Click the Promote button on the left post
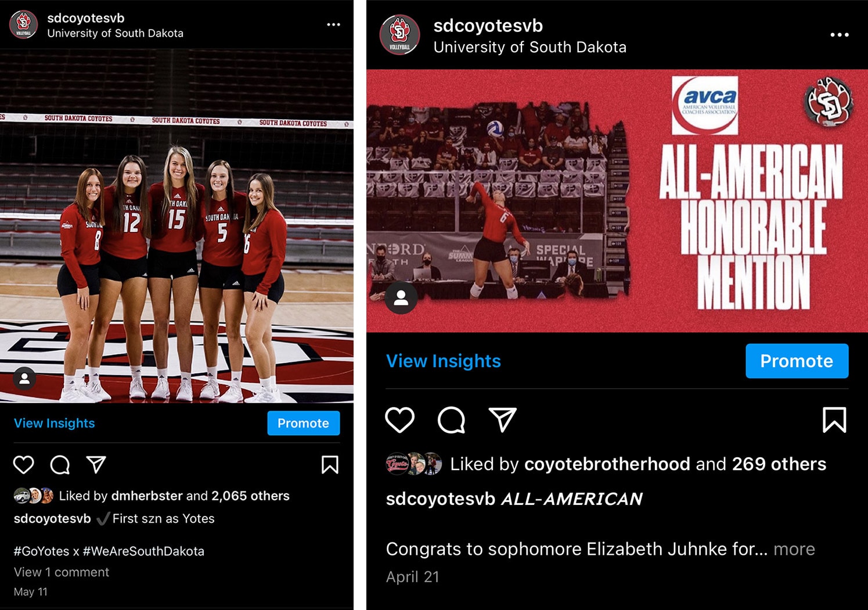The image size is (868, 610). (x=304, y=424)
